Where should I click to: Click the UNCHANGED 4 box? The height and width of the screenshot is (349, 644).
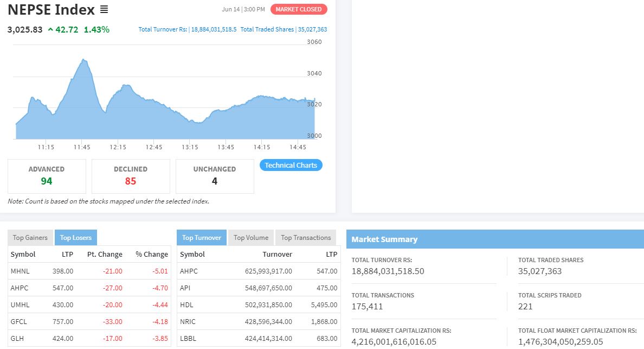click(x=215, y=176)
